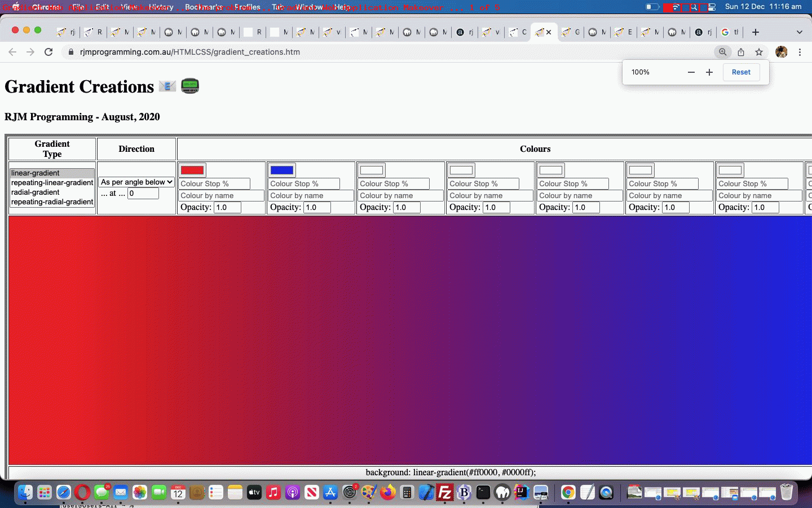
Task: Click the angle value field showing 0
Action: pyautogui.click(x=143, y=193)
